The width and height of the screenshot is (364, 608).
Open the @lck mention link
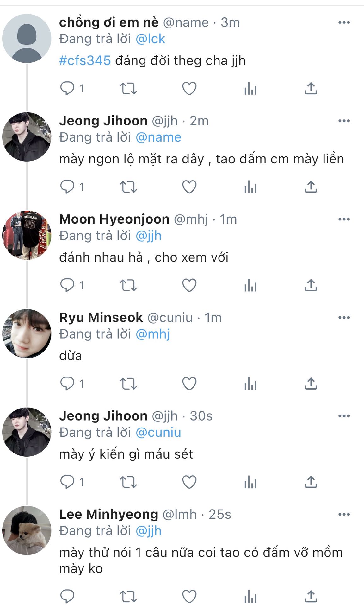pyautogui.click(x=150, y=39)
